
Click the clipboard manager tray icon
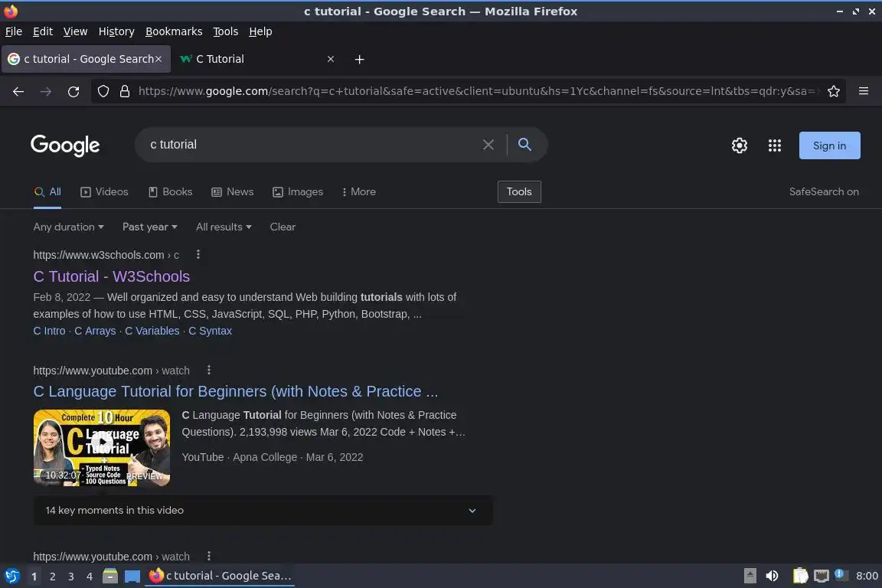coord(800,576)
